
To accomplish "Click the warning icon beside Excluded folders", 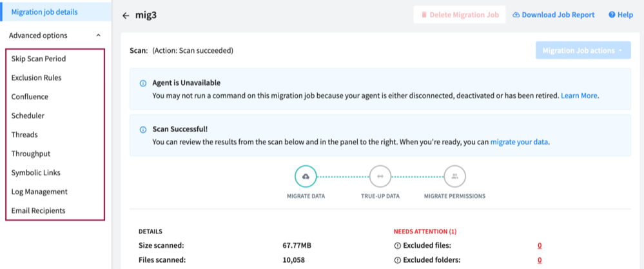I will pos(397,260).
